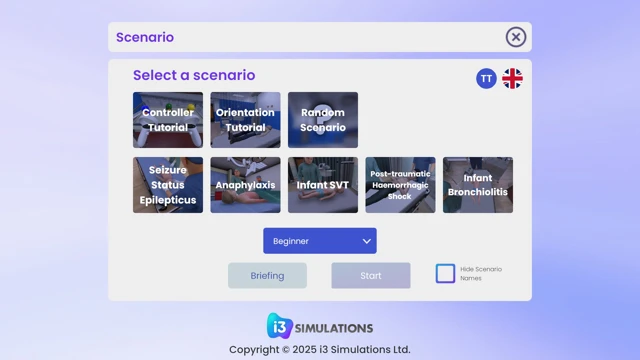Click the Scenario title header
Screen dimensions: 640x360
click(145, 37)
